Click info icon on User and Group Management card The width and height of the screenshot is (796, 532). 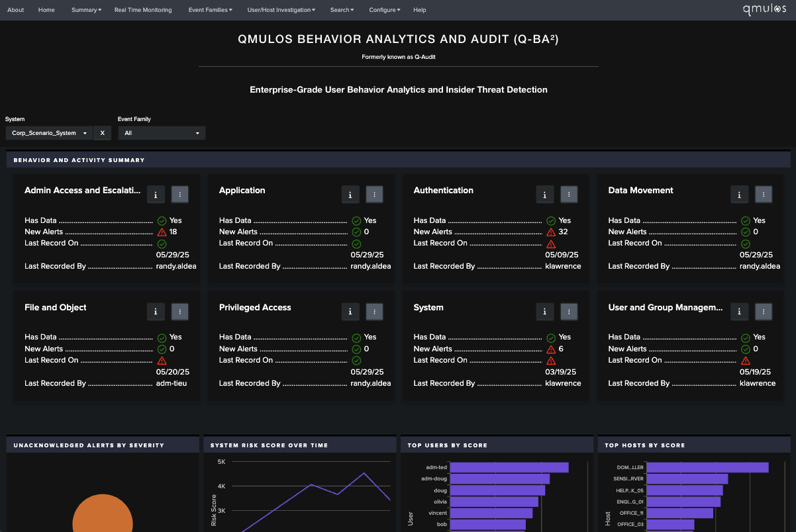(740, 311)
